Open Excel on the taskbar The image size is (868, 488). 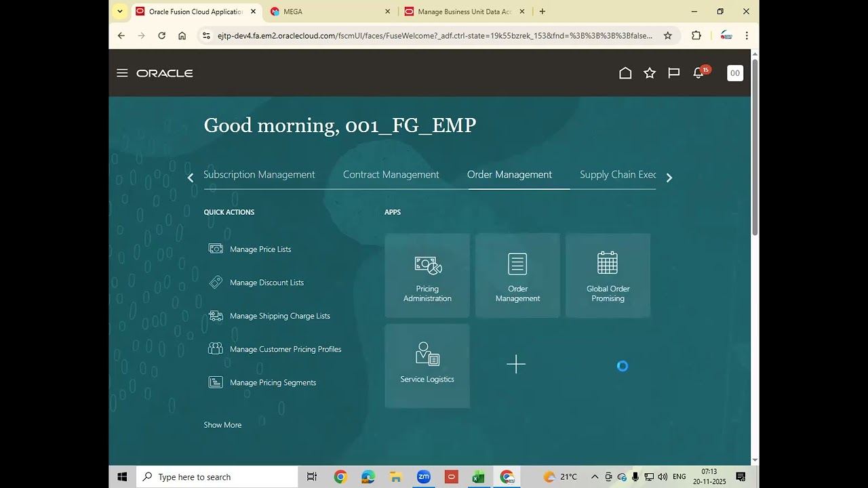(478, 477)
